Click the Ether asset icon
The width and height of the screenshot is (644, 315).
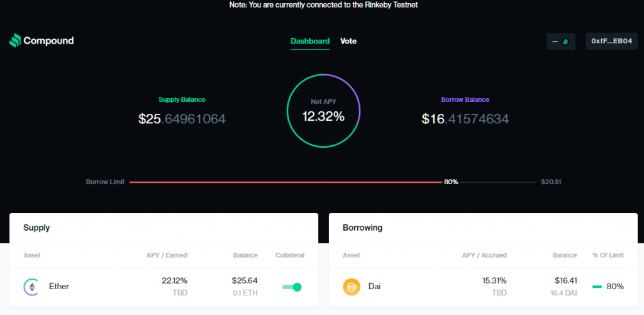point(31,287)
